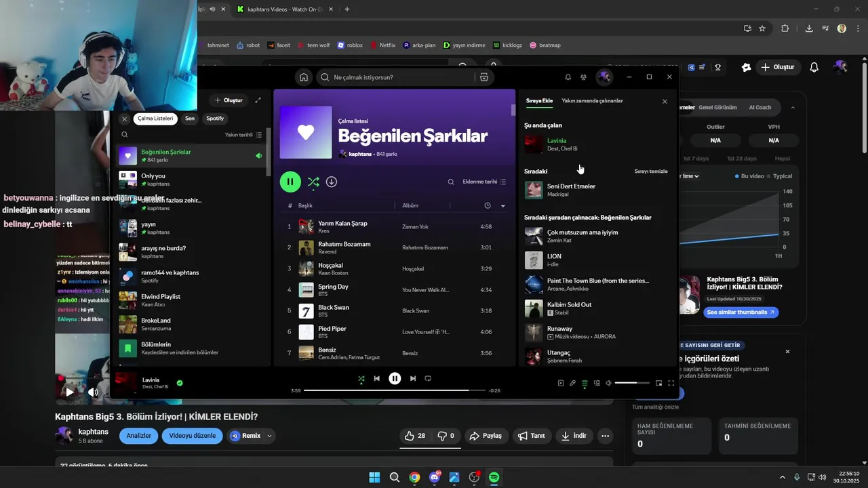This screenshot has width=868, height=488.
Task: Select the Çalma Listeleri filter chip
Action: [x=155, y=119]
